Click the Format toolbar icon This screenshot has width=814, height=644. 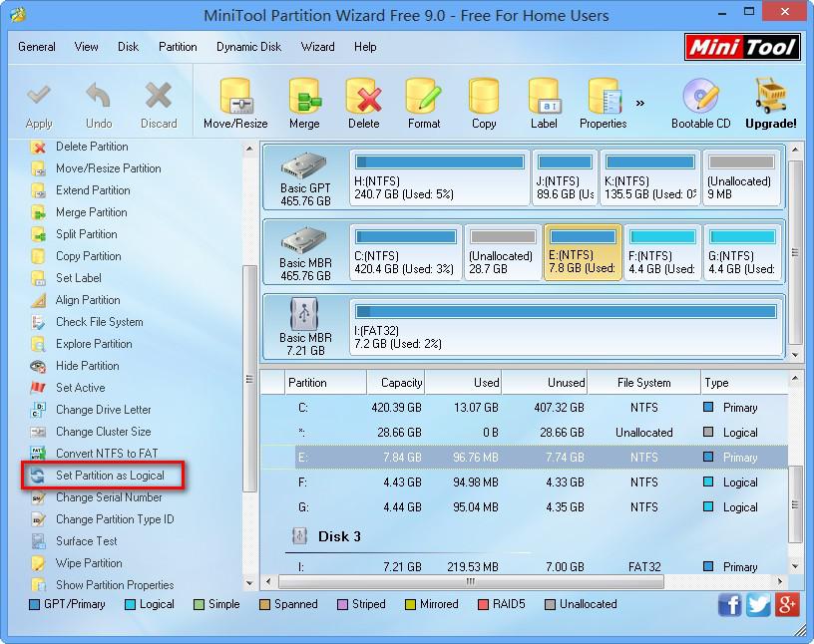423,100
